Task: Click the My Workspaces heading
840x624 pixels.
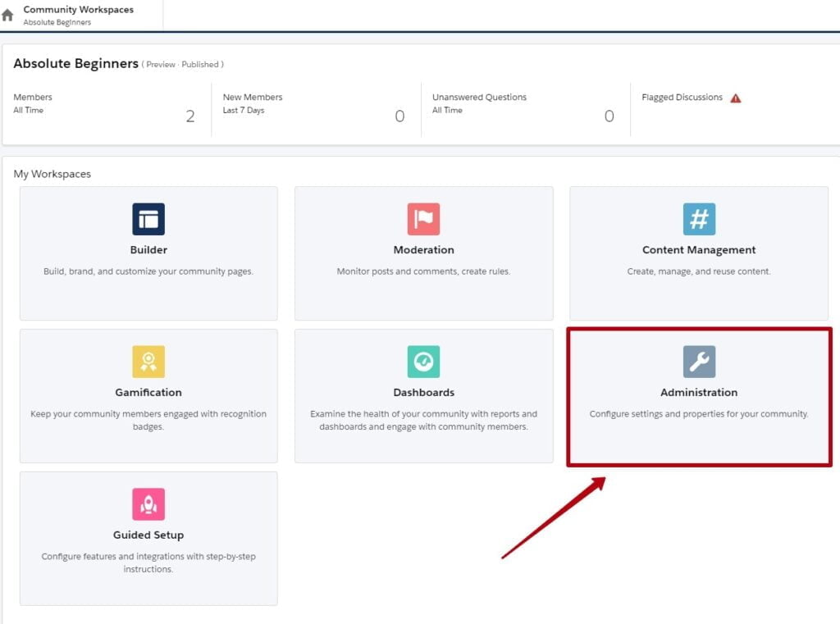Action: 52,174
